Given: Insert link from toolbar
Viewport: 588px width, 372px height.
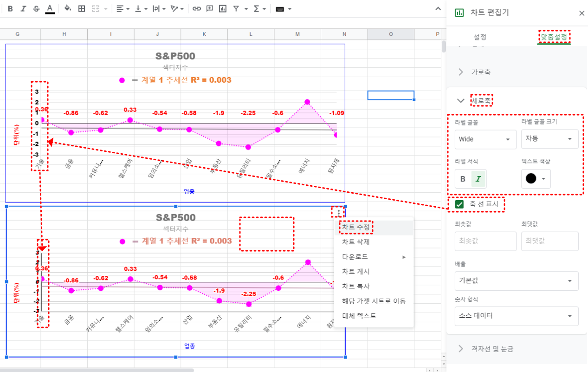Looking at the screenshot, I should [x=197, y=8].
